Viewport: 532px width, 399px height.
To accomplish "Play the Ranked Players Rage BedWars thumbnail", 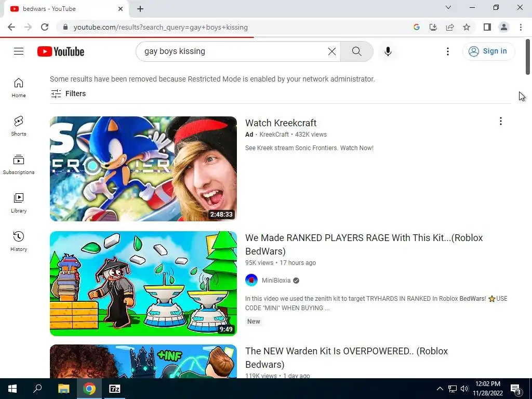I will pos(143,284).
